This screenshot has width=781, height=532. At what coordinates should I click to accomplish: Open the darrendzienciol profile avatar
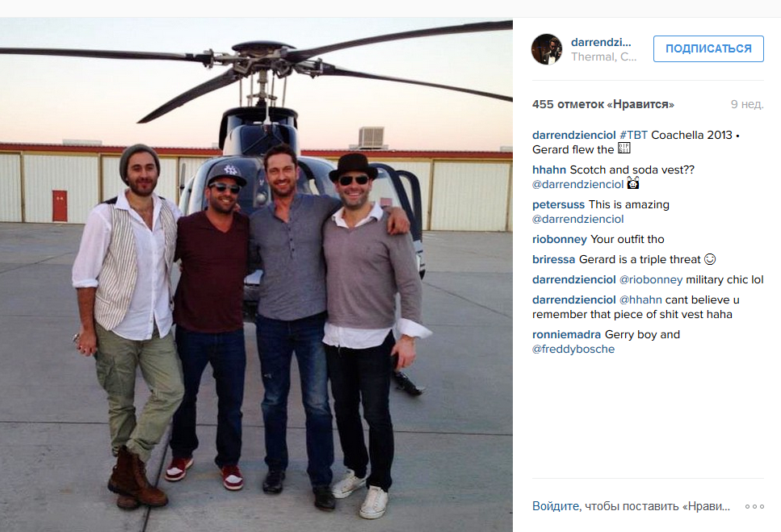point(547,49)
